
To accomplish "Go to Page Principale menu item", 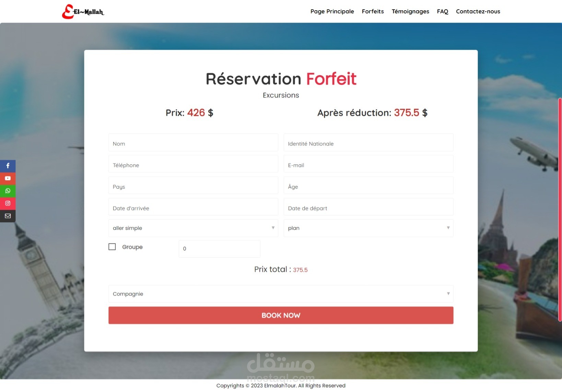I will (x=332, y=11).
